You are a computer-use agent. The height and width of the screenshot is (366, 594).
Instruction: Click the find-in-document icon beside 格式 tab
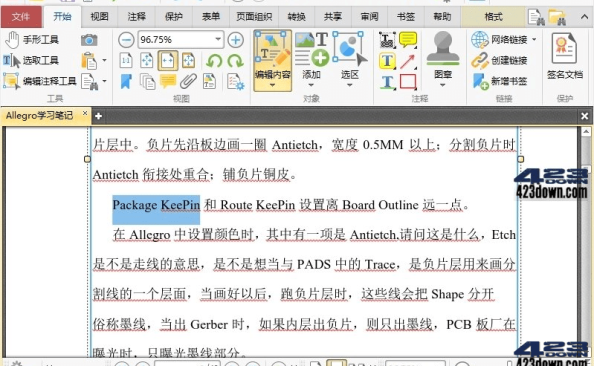[x=536, y=17]
